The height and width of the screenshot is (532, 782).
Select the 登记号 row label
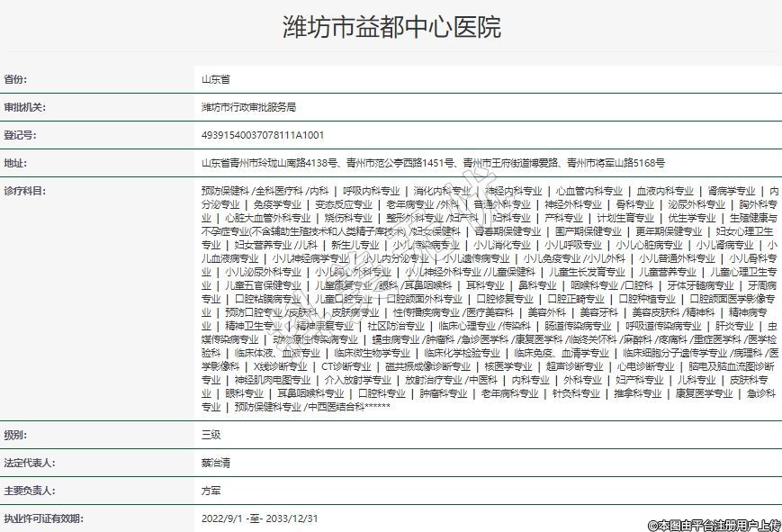(20, 135)
